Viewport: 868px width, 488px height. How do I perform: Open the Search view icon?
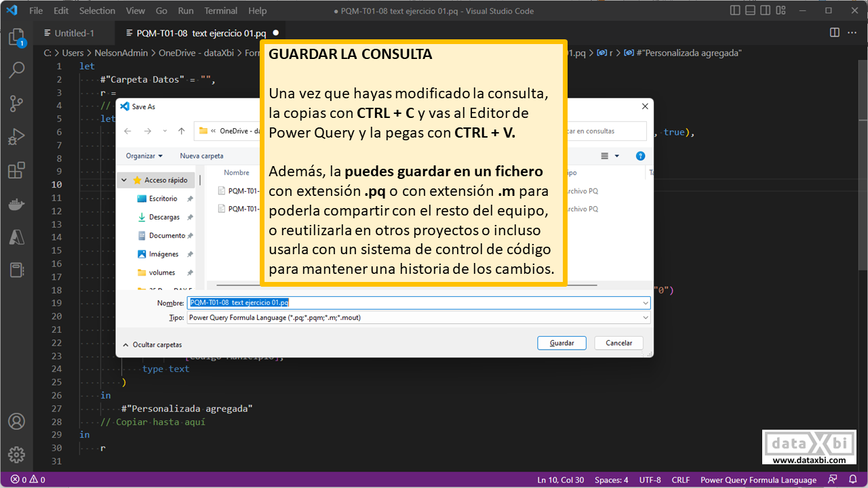click(16, 70)
